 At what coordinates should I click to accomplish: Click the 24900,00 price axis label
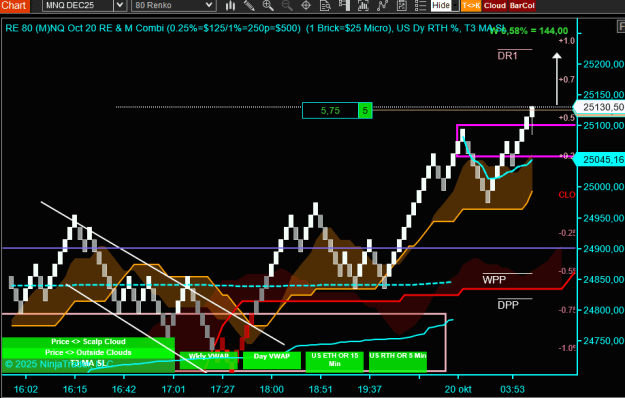coord(603,249)
